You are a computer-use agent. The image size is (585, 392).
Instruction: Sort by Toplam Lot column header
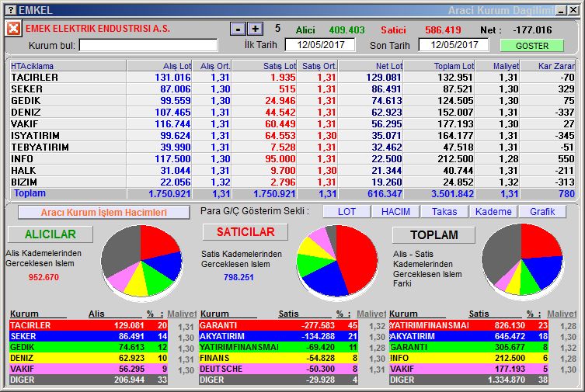(x=440, y=66)
